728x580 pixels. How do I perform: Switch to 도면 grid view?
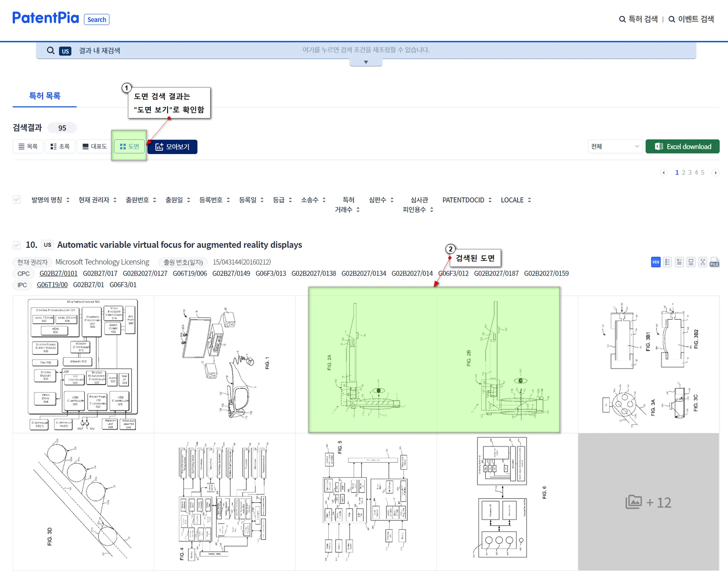coord(129,147)
